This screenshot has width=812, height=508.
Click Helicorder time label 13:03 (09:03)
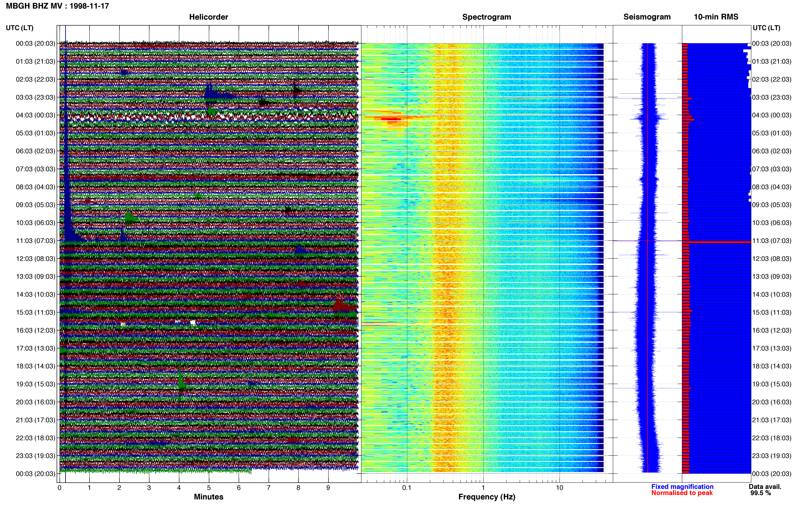(36, 277)
